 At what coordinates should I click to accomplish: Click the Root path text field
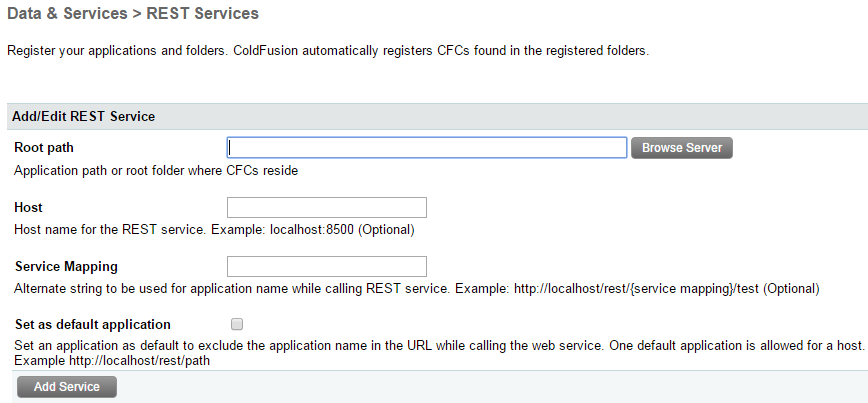427,148
